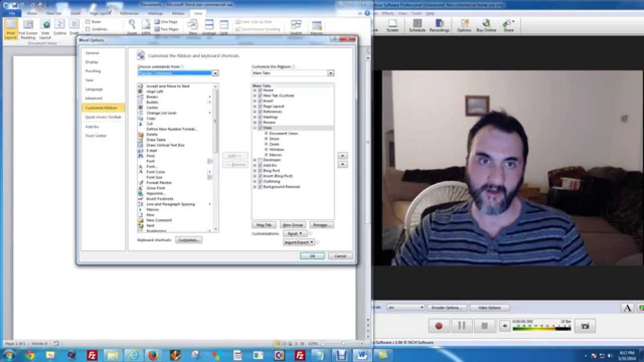The width and height of the screenshot is (644, 362).
Task: Click the Screen icon in capture toolbar
Action: [392, 26]
